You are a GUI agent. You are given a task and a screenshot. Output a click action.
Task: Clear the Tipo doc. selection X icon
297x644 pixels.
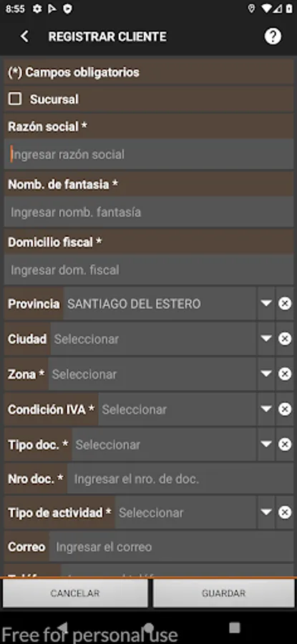click(285, 444)
